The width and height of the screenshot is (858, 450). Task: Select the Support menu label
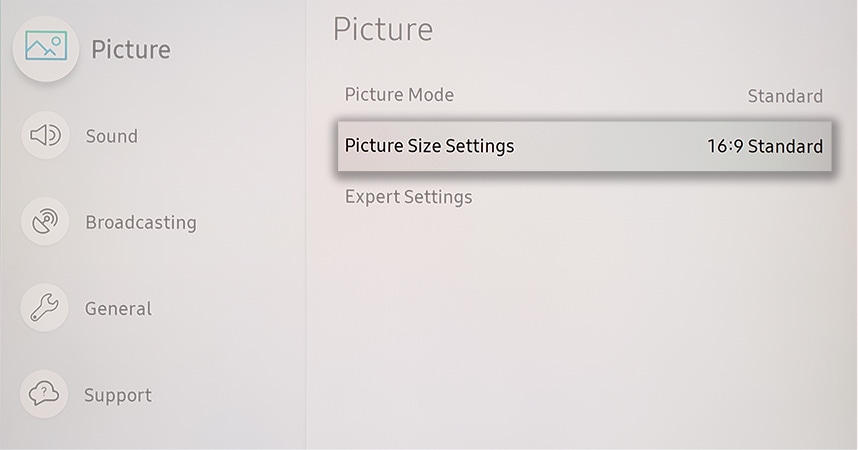pyautogui.click(x=118, y=395)
